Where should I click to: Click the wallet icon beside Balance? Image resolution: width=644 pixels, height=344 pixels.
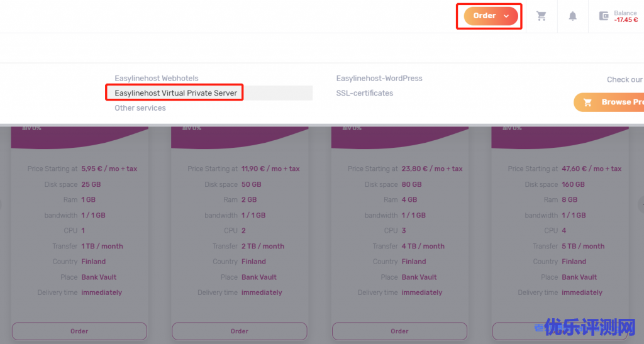[604, 16]
